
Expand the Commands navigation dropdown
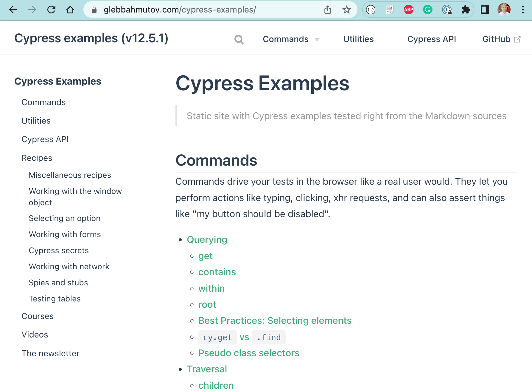tap(291, 39)
